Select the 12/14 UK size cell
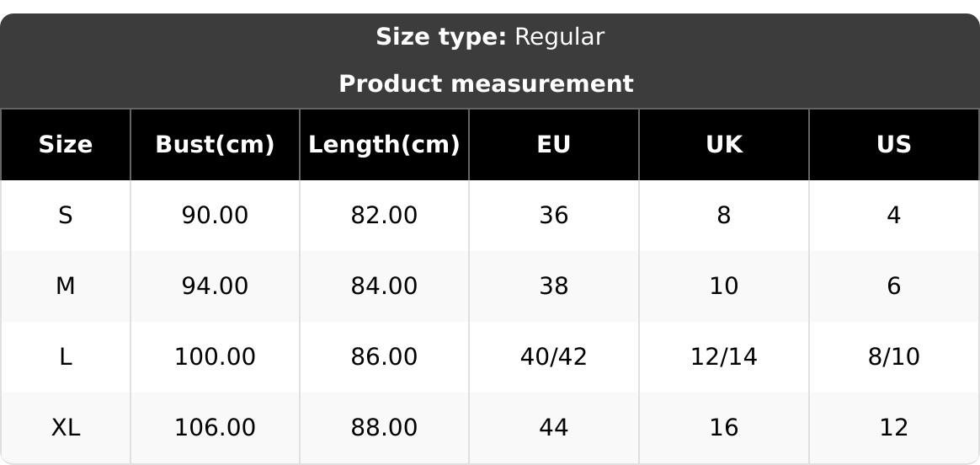The image size is (980, 465). pos(724,357)
